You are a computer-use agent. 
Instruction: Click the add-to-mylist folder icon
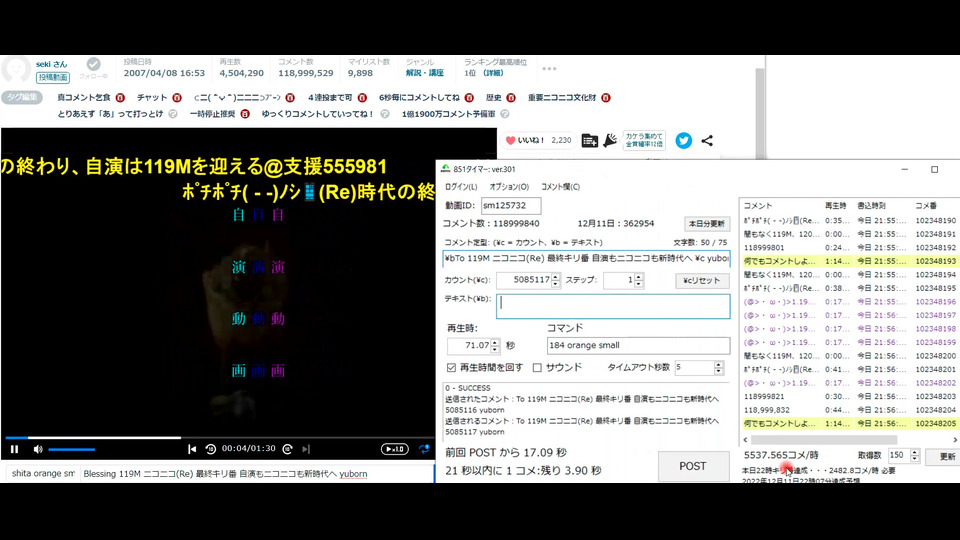(589, 141)
